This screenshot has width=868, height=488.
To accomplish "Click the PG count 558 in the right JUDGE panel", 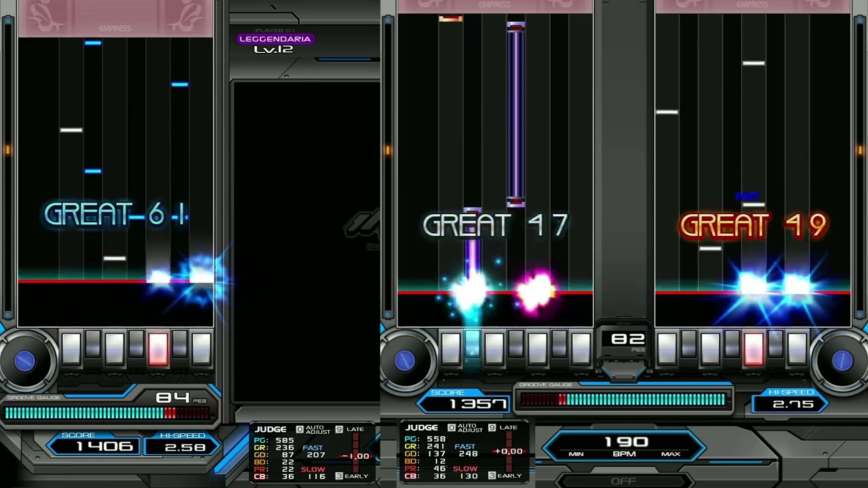I will pos(436,439).
